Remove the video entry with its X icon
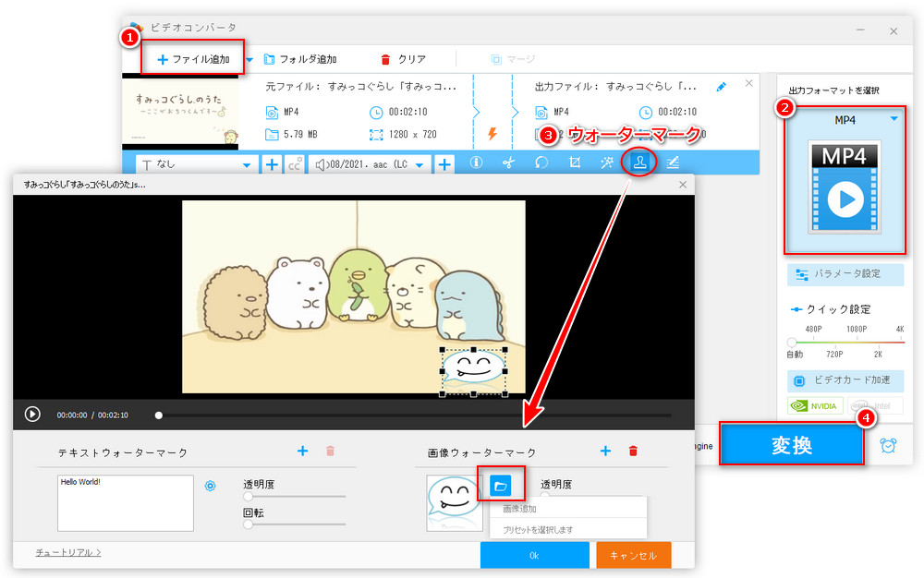This screenshot has width=924, height=578. tap(748, 84)
